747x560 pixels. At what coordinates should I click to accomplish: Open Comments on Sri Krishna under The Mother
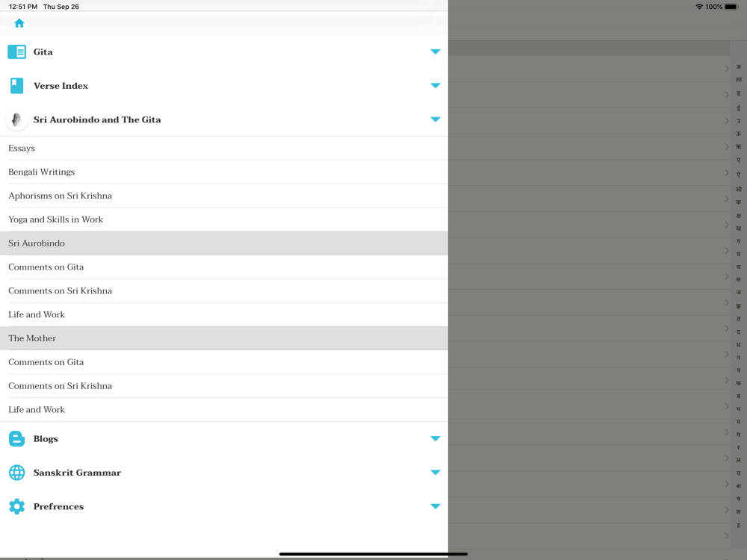coord(224,386)
